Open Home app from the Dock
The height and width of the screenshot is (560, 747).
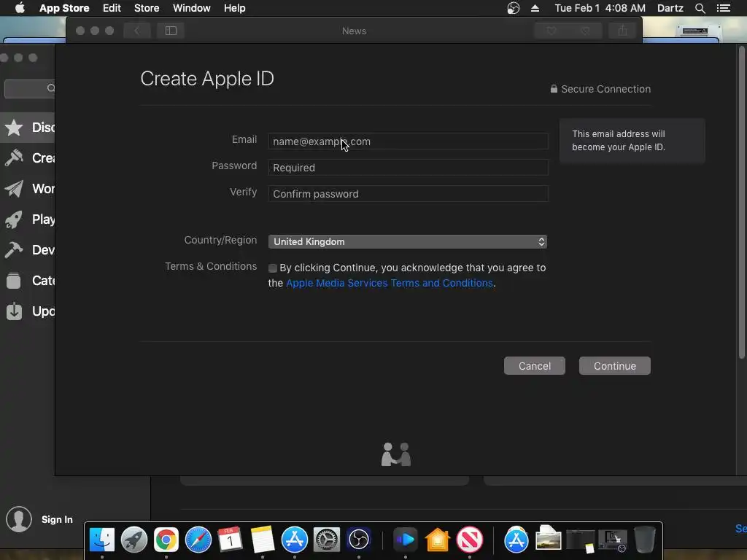(x=438, y=540)
